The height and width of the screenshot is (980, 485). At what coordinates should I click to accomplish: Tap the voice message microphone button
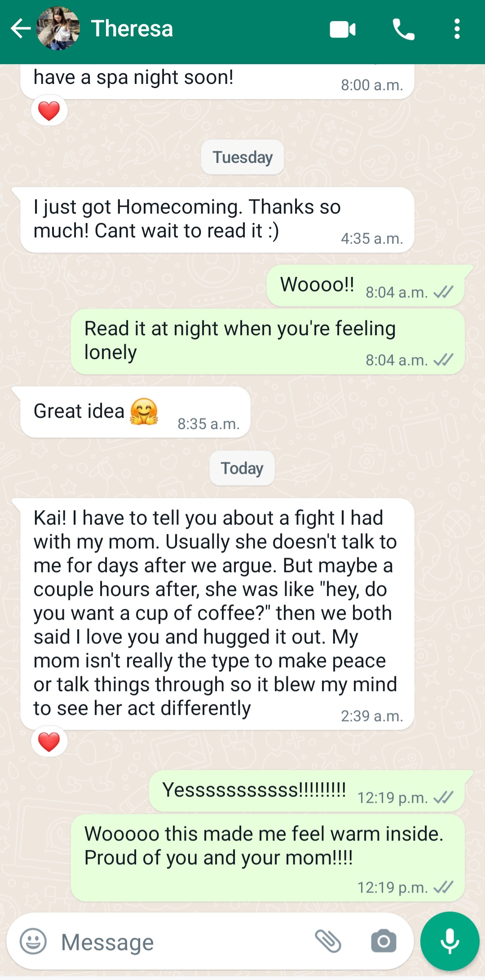pos(450,941)
